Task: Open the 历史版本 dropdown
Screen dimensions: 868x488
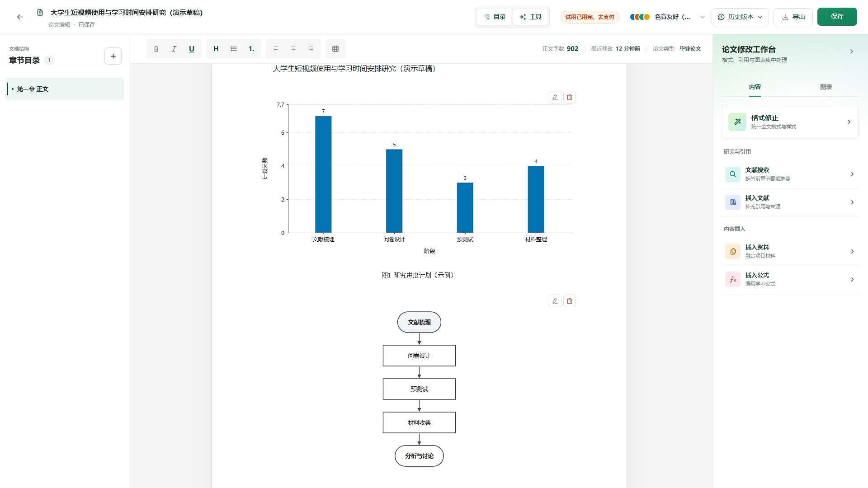Action: 740,17
